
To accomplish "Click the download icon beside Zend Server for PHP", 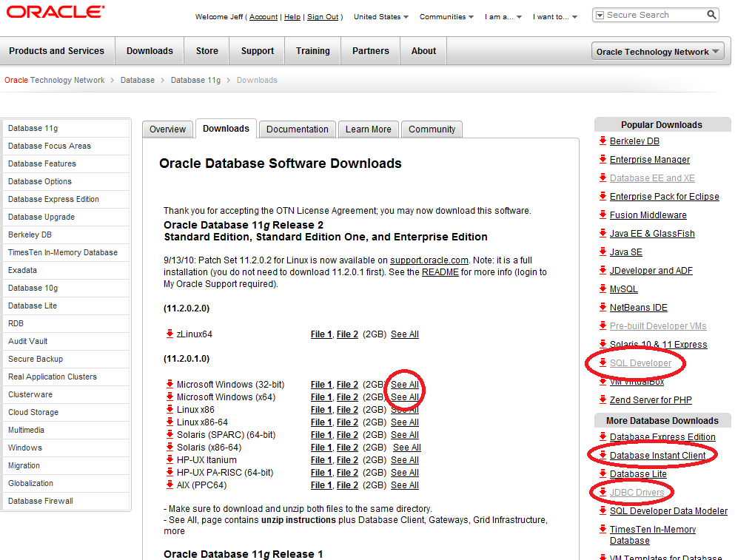I will (603, 399).
